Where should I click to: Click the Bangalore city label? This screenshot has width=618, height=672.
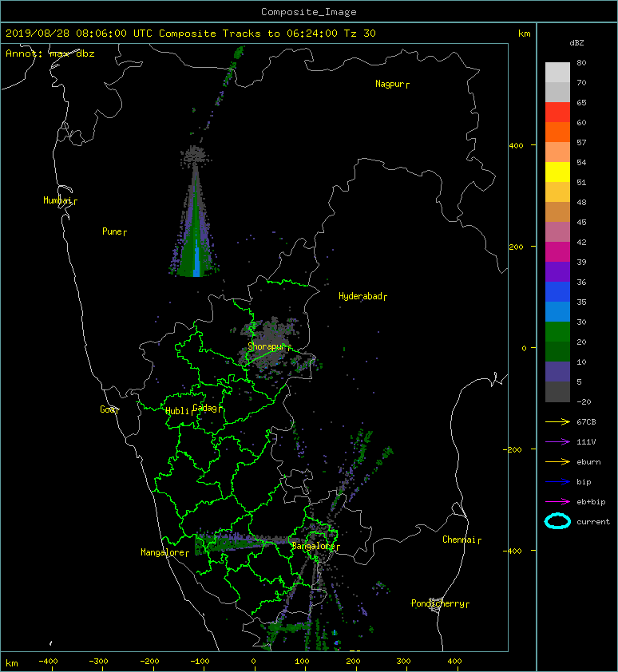pos(315,547)
